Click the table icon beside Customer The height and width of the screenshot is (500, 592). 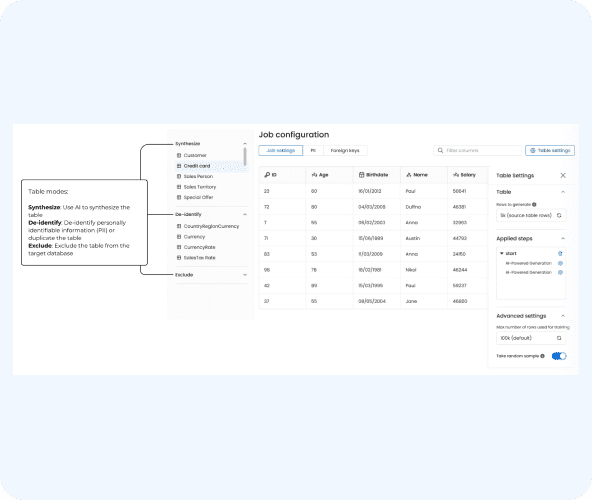(x=179, y=155)
